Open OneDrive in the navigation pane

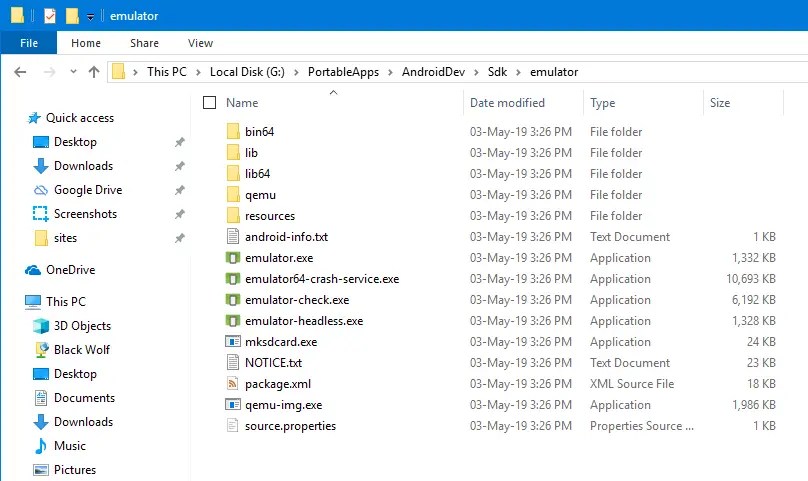pos(60,270)
